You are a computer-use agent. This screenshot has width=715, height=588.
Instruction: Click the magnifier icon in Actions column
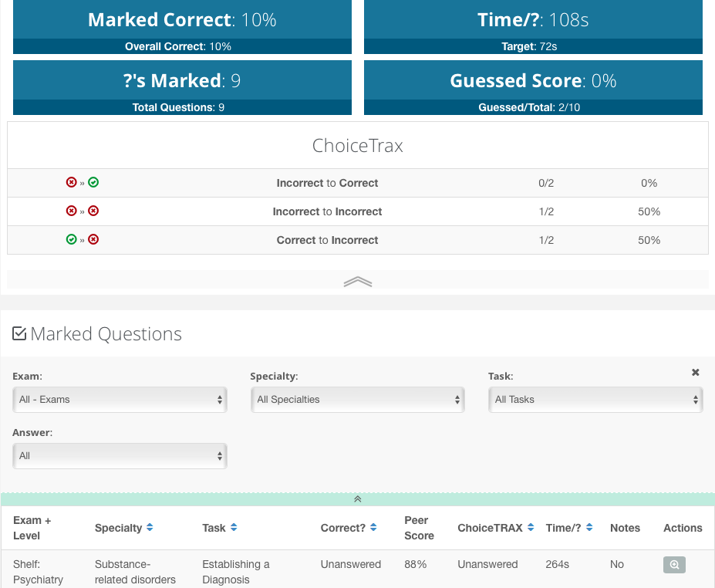674,565
